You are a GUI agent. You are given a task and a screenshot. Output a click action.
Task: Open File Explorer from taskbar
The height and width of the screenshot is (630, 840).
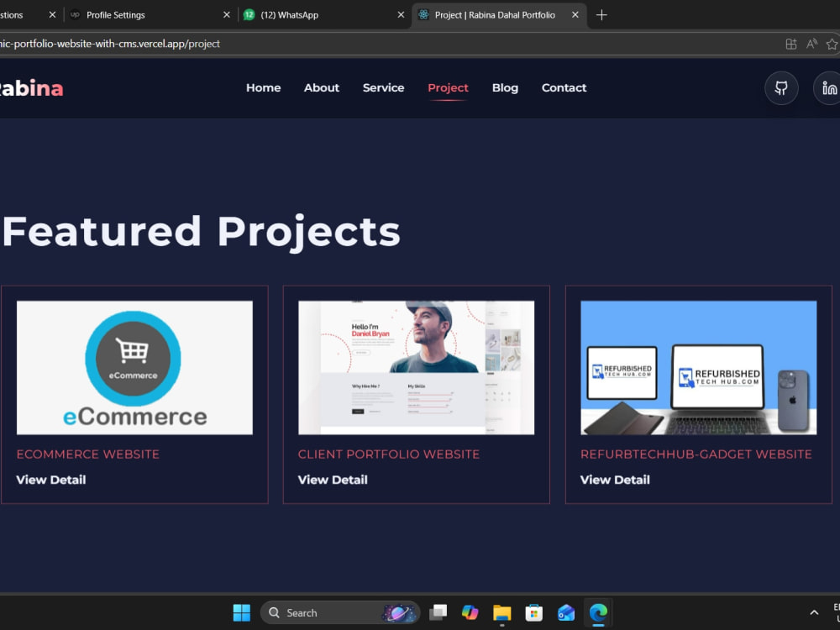coord(502,612)
